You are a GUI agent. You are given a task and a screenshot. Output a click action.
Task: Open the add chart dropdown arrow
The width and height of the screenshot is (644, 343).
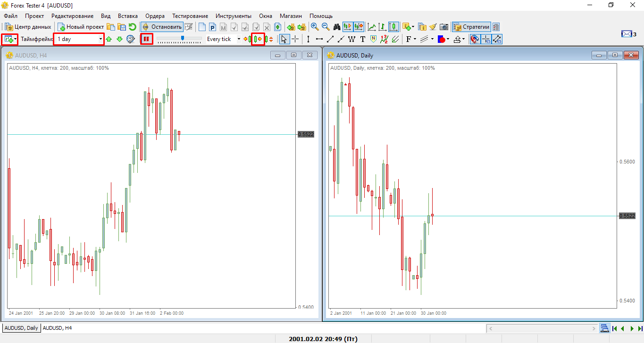click(16, 39)
